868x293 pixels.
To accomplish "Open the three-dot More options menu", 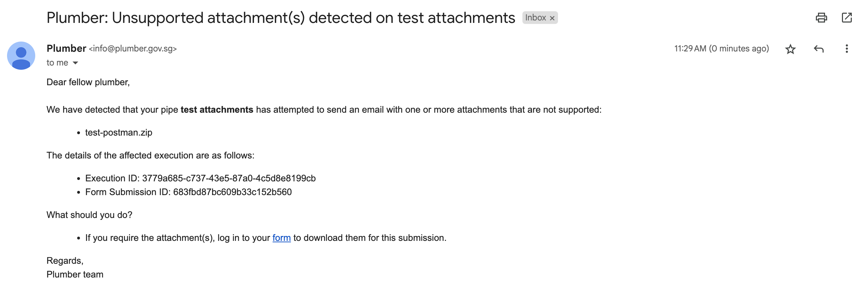I will click(847, 49).
